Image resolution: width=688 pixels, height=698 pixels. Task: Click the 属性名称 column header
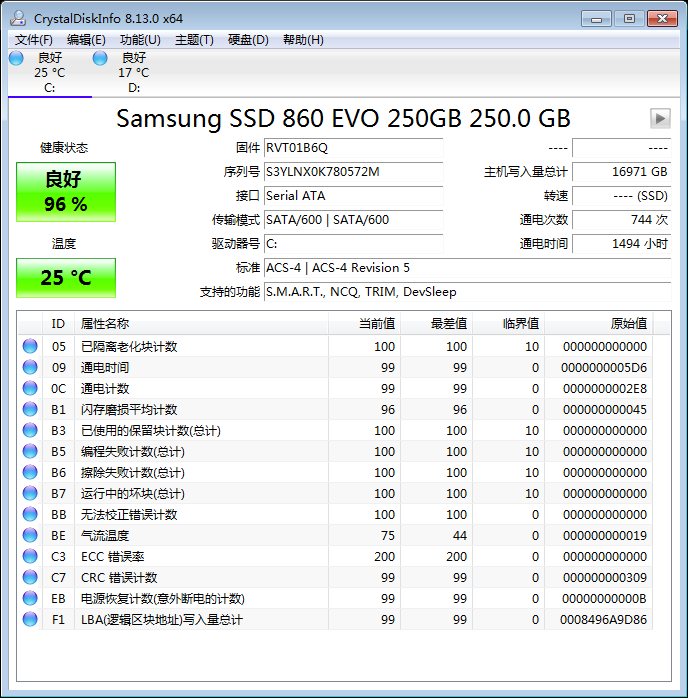coord(105,324)
